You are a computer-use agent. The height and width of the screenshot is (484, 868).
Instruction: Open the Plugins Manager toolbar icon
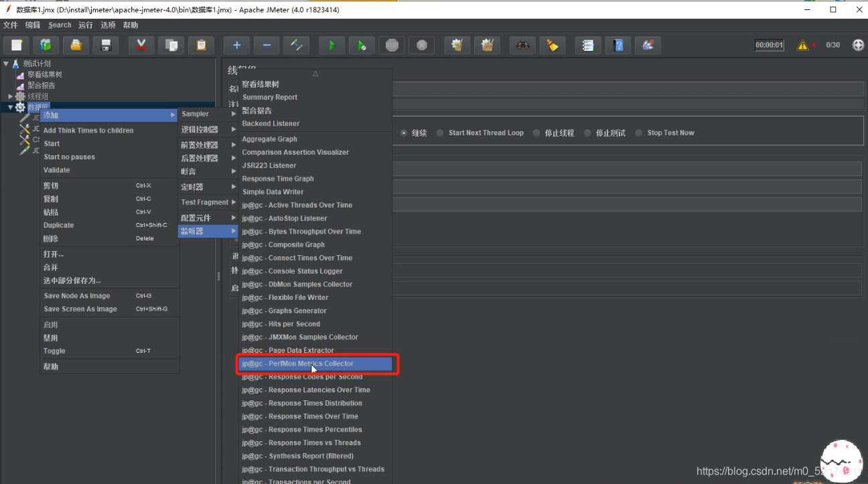click(x=648, y=45)
